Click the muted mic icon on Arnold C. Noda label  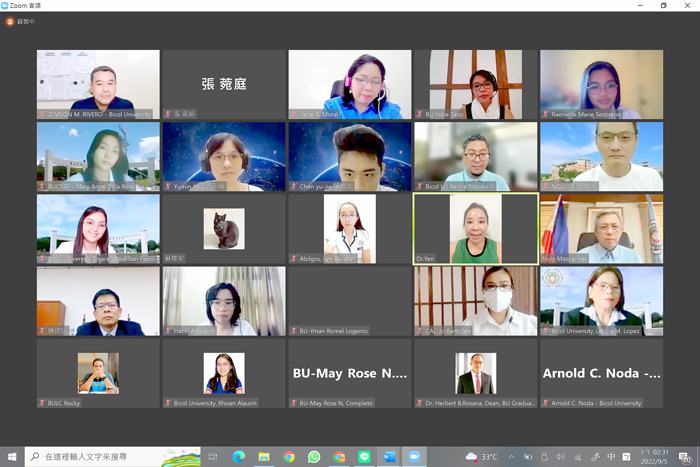[x=546, y=403]
